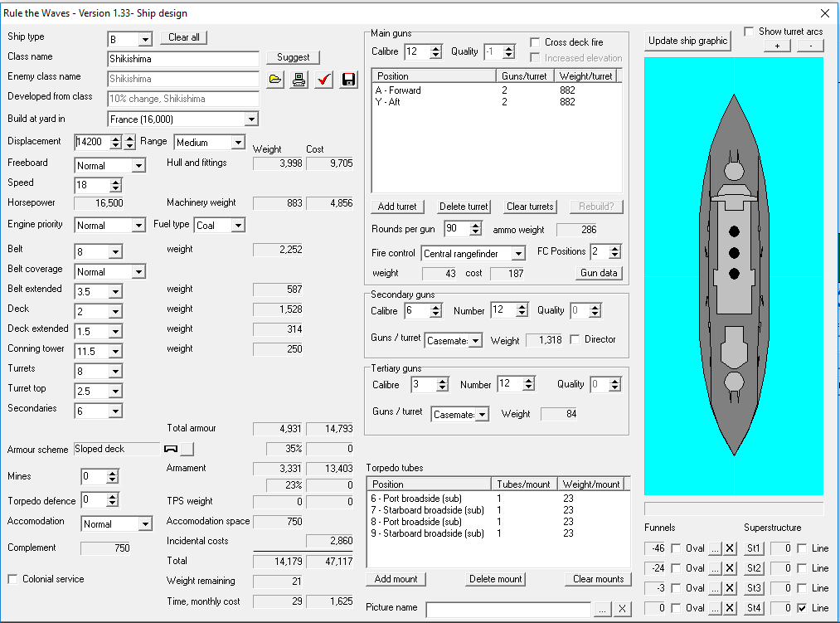
Task: Adjust Mines count spinner
Action: [112, 476]
